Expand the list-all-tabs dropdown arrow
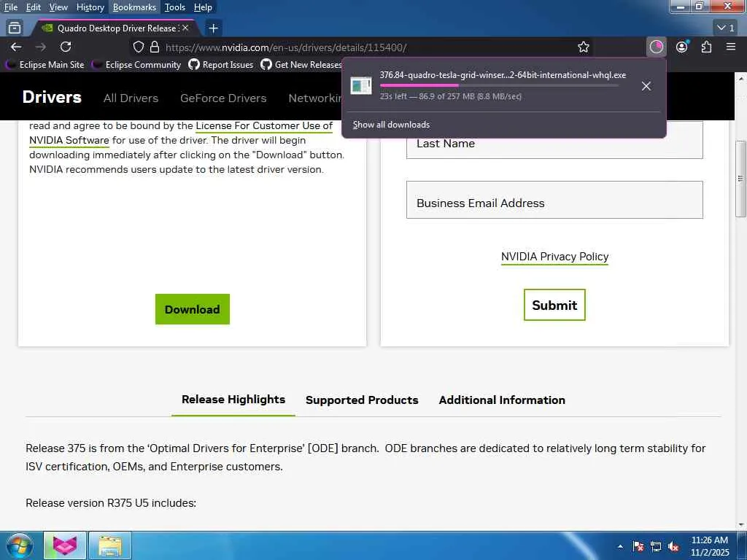Image resolution: width=747 pixels, height=560 pixels. [726, 28]
